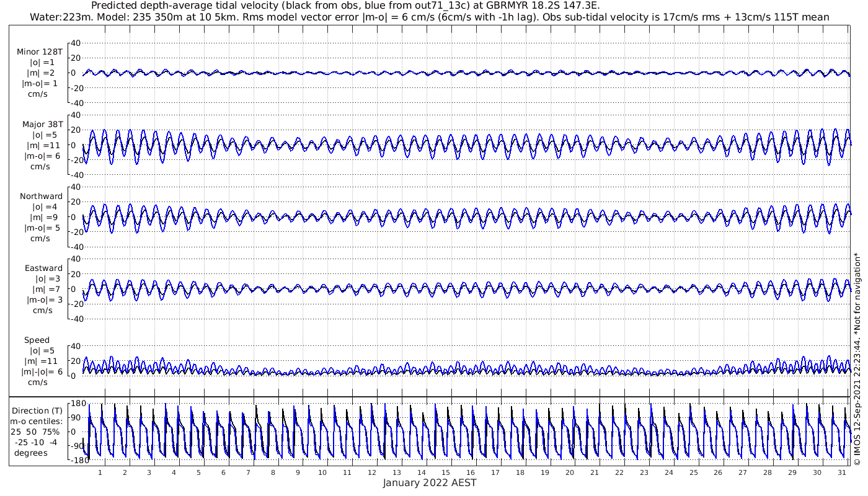The width and height of the screenshot is (868, 496).
Task: Select the 'Direction (T)' panel label
Action: tap(38, 410)
